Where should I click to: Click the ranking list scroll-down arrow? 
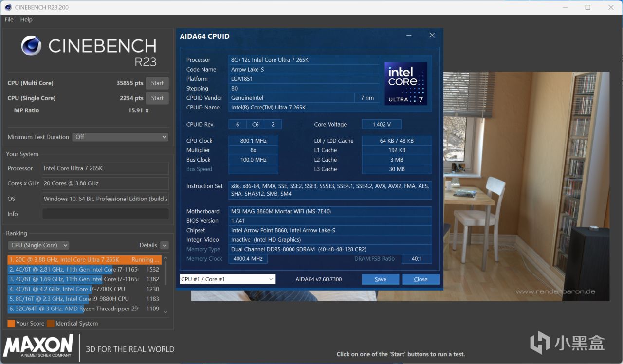coord(165,312)
